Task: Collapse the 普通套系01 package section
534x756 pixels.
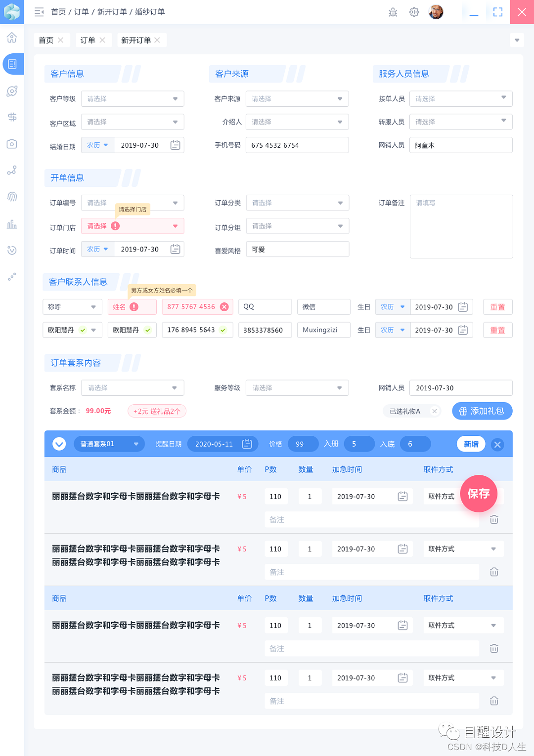Action: 59,444
